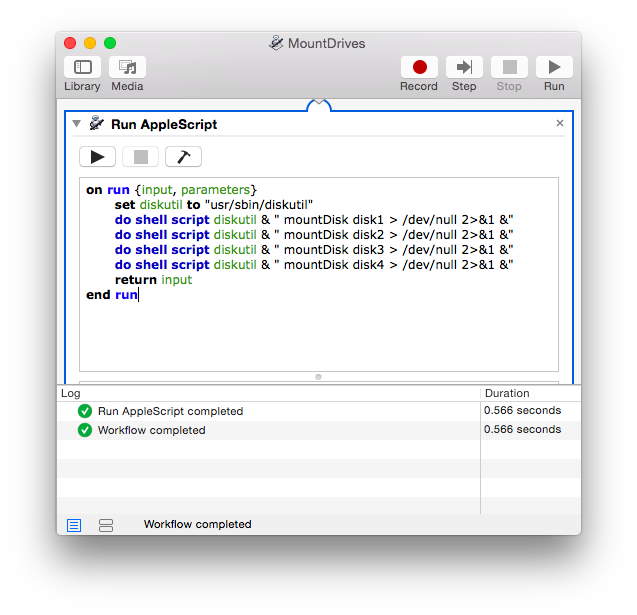Image resolution: width=637 pixels, height=615 pixels.
Task: Start recording with the Record button
Action: tap(419, 67)
